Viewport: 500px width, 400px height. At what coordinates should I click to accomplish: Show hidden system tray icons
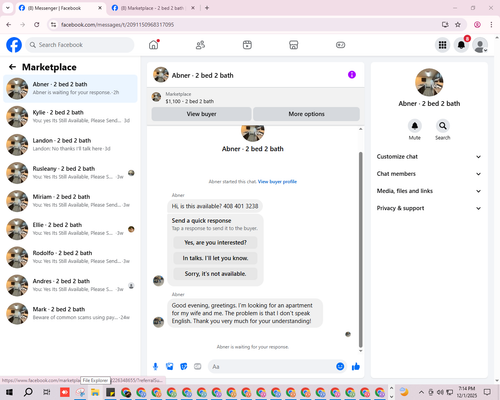click(421, 392)
